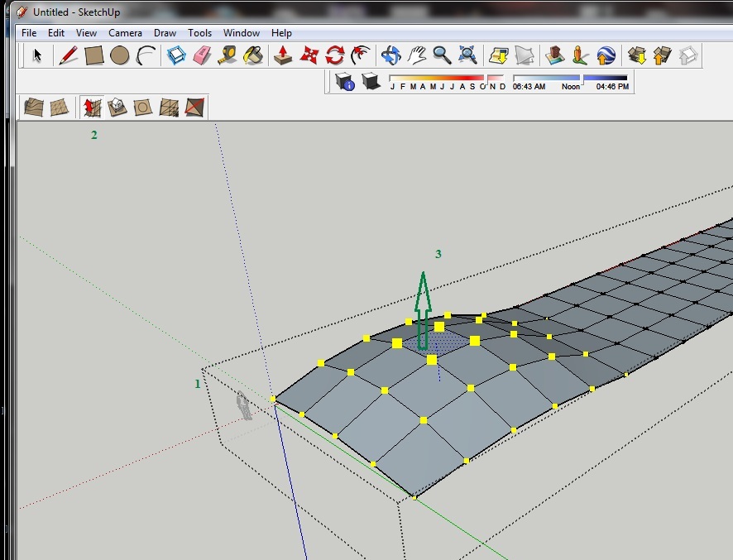This screenshot has height=560, width=733.
Task: Select the Orbit camera tool
Action: pyautogui.click(x=390, y=55)
